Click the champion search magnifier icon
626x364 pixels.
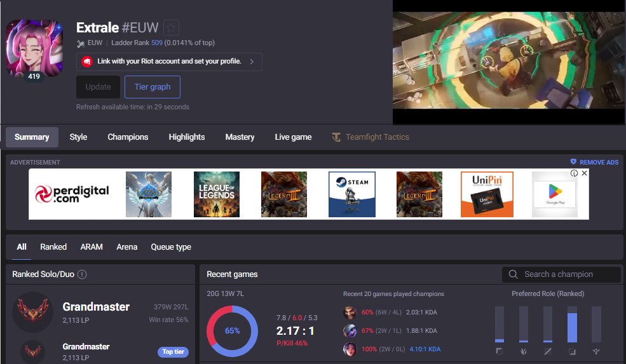pyautogui.click(x=514, y=274)
